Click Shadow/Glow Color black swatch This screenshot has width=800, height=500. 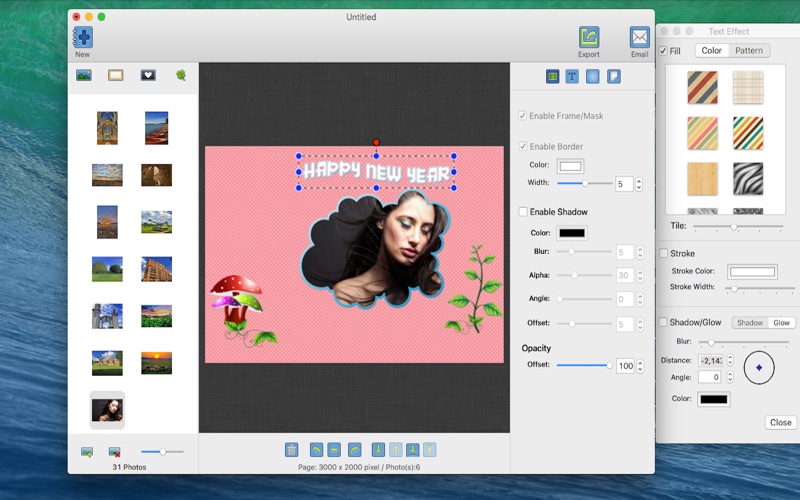click(713, 399)
